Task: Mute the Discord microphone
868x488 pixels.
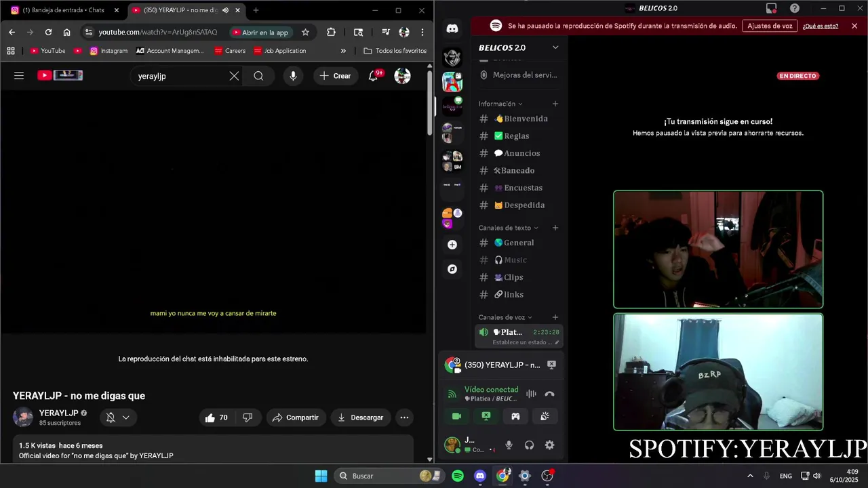Action: tap(509, 445)
